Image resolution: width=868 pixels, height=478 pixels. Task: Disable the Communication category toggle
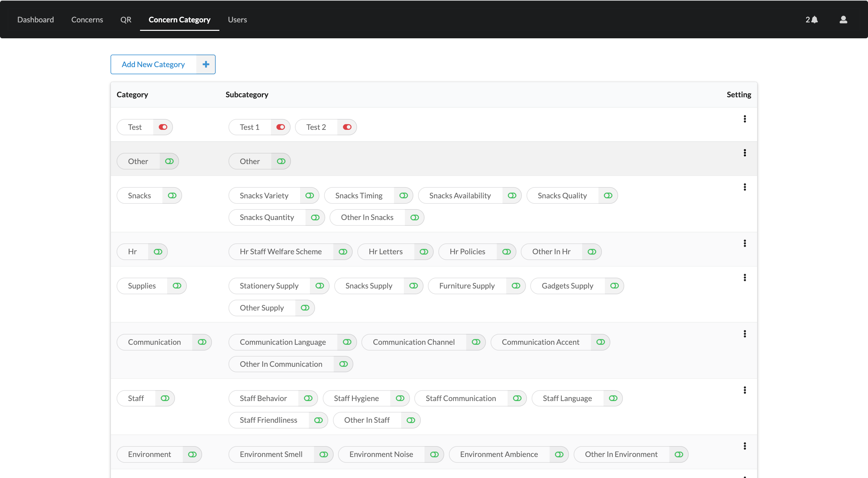(202, 342)
